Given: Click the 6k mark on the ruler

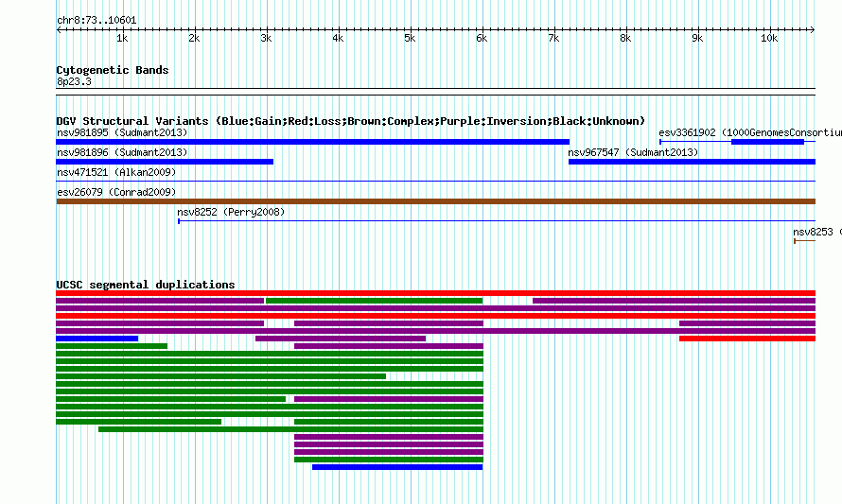Looking at the screenshot, I should tap(482, 38).
